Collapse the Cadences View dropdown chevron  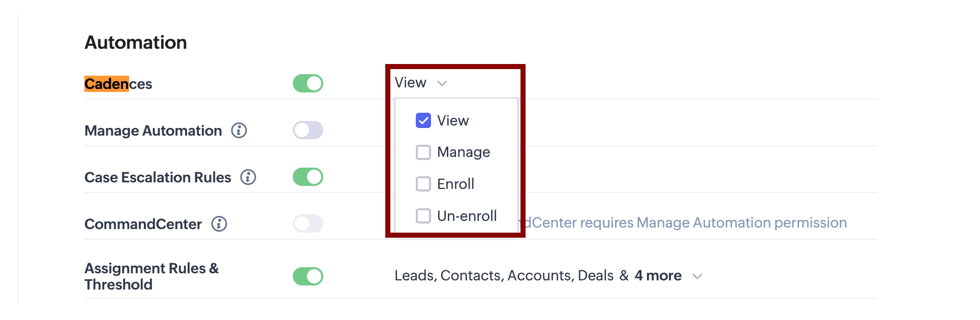click(x=442, y=83)
